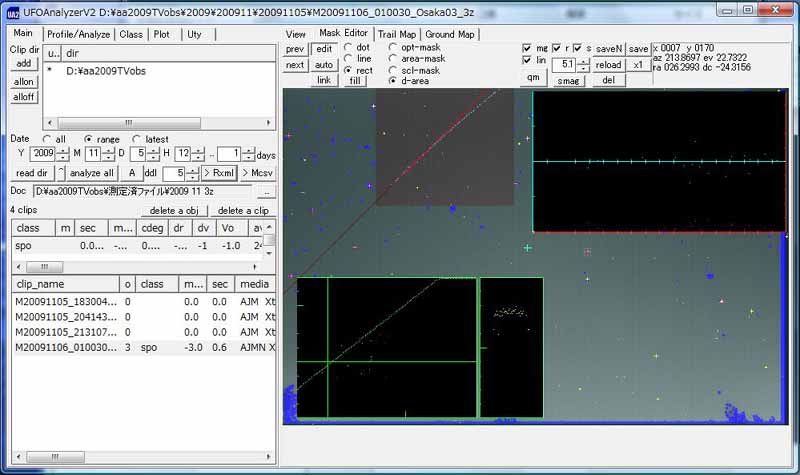800x475 pixels.
Task: Click the delete a clip button
Action: (243, 211)
